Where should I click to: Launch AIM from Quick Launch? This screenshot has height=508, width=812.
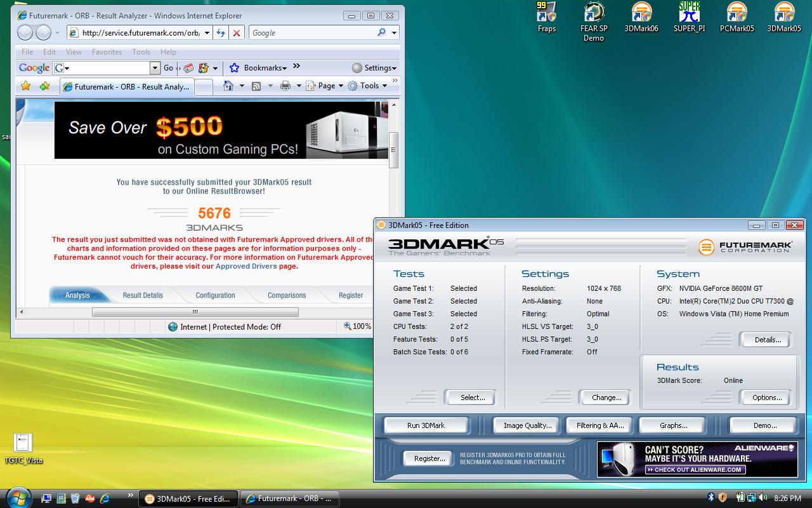(89, 498)
